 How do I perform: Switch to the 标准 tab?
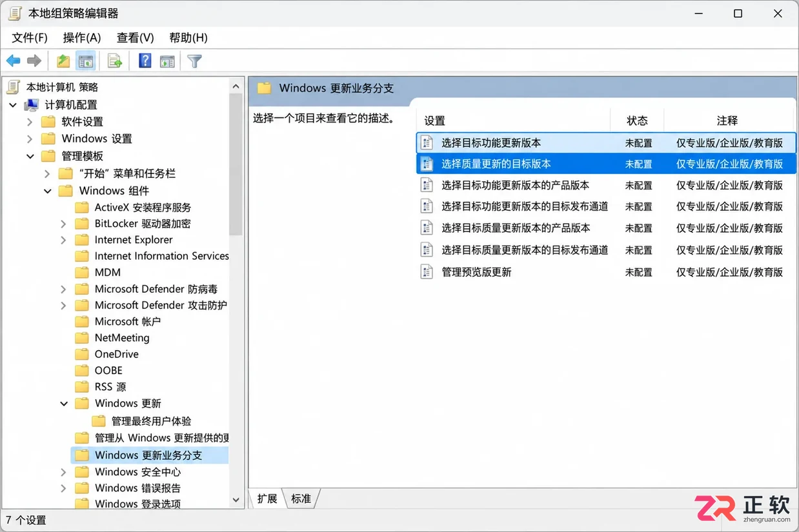(x=301, y=498)
